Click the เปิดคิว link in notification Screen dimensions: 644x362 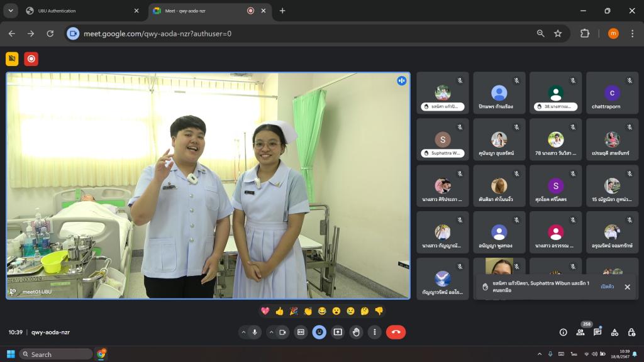pyautogui.click(x=608, y=287)
